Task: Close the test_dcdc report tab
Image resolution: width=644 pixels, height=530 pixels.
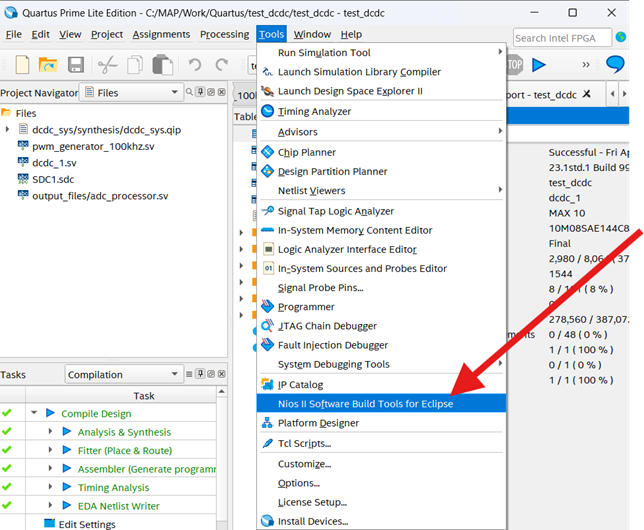Action: coord(586,94)
